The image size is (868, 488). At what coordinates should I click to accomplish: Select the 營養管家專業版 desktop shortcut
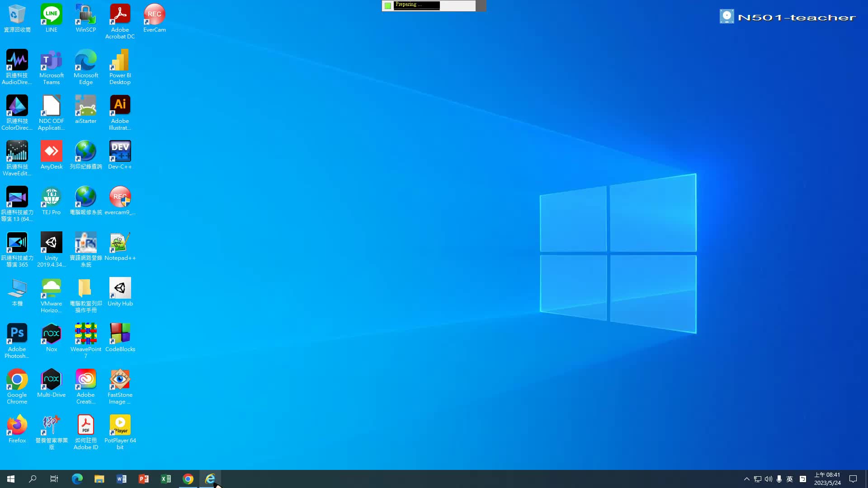[x=52, y=432]
